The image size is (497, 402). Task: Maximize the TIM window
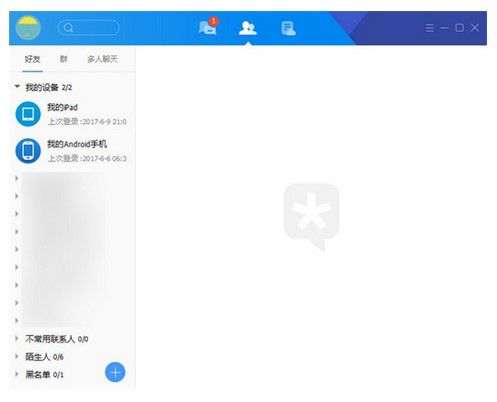pyautogui.click(x=460, y=28)
